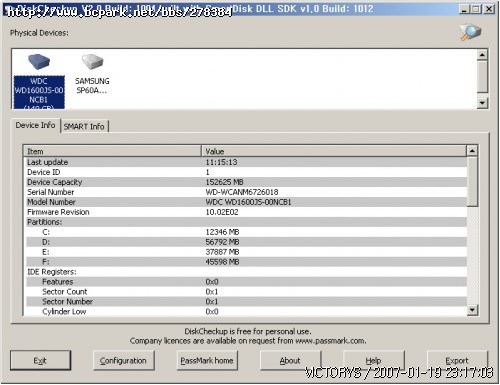Screen dimensions: 500x385
Task: Select the Device Capacity row
Action: (247, 182)
